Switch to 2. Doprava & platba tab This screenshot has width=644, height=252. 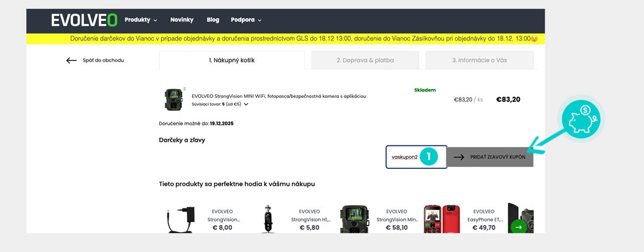coord(365,60)
